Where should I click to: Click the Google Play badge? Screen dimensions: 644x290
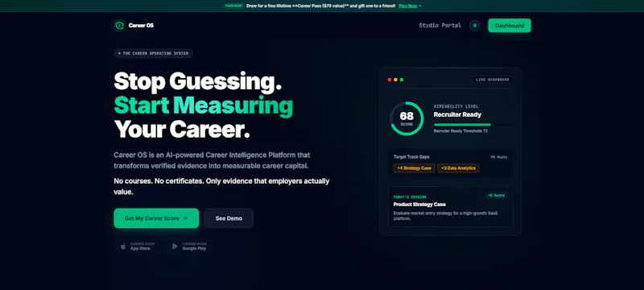point(189,246)
